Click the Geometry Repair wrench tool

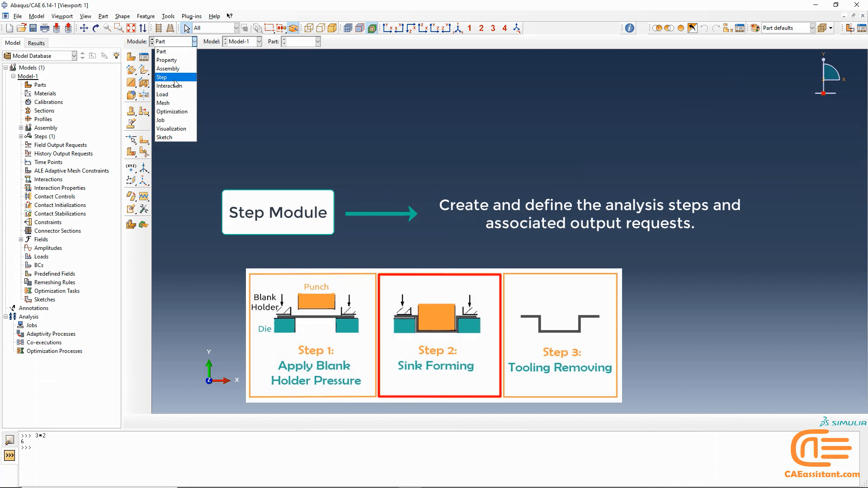click(144, 209)
